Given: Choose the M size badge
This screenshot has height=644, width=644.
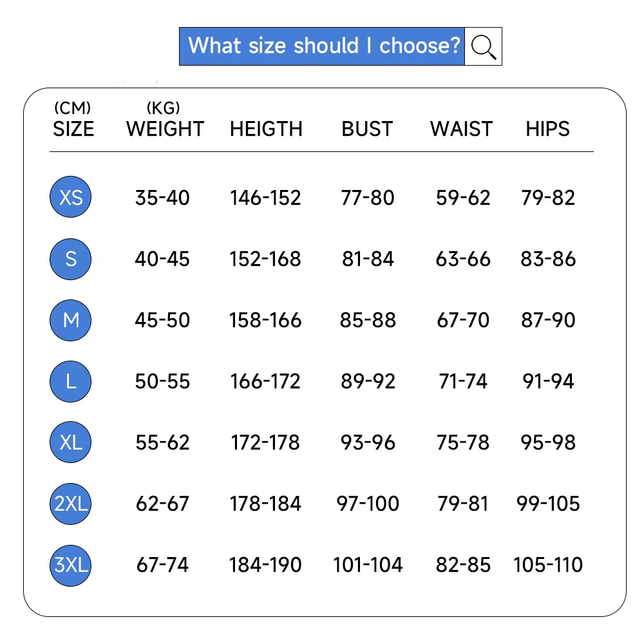Looking at the screenshot, I should click(x=71, y=320).
